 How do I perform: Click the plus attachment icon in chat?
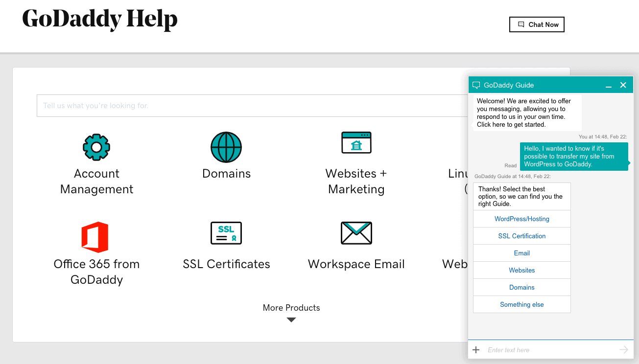[476, 350]
